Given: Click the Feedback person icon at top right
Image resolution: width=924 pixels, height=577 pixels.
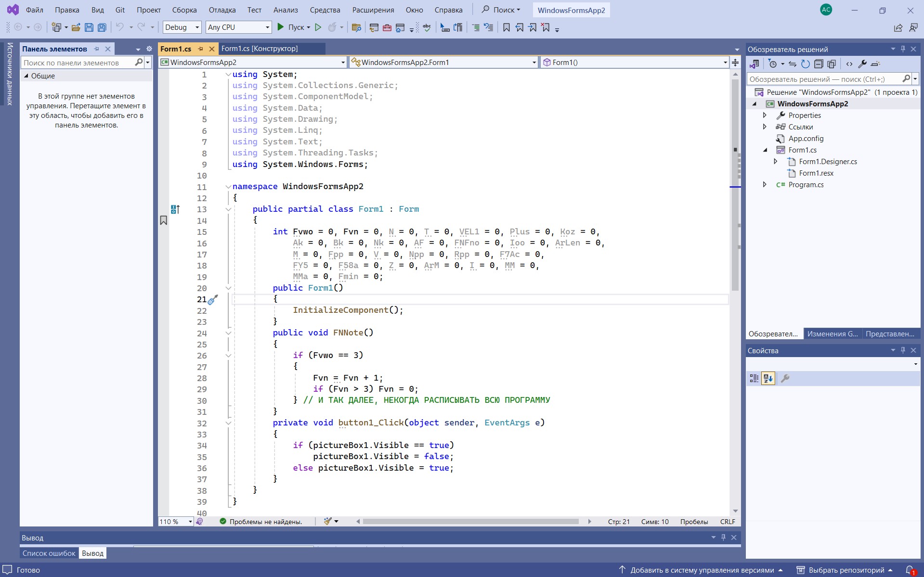Looking at the screenshot, I should click(x=913, y=28).
